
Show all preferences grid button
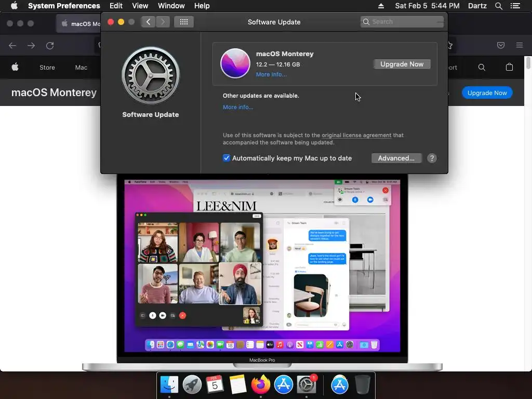tap(184, 22)
